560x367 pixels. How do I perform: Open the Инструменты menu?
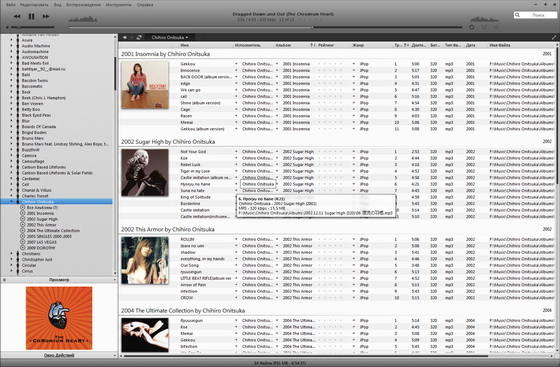(119, 5)
